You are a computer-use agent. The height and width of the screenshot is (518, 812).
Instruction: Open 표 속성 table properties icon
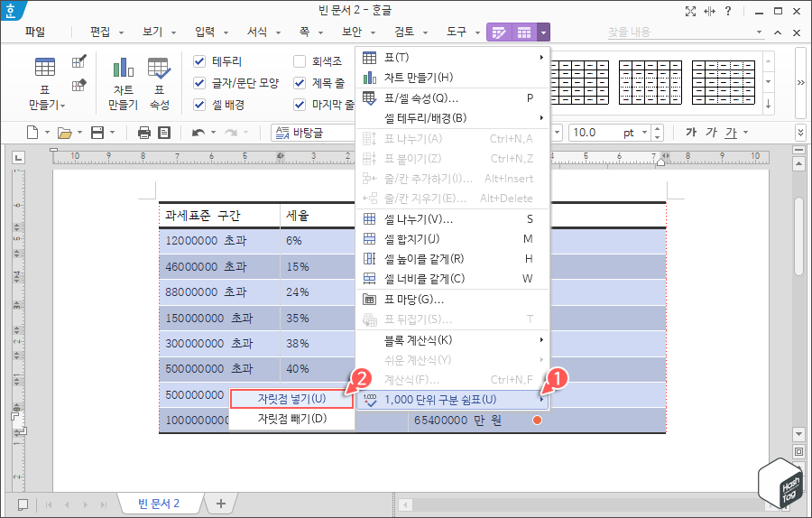(x=159, y=68)
